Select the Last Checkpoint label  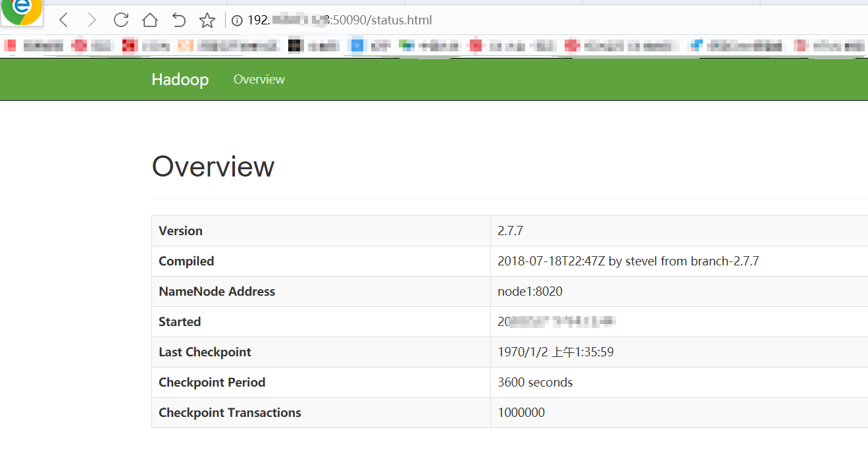tap(205, 352)
